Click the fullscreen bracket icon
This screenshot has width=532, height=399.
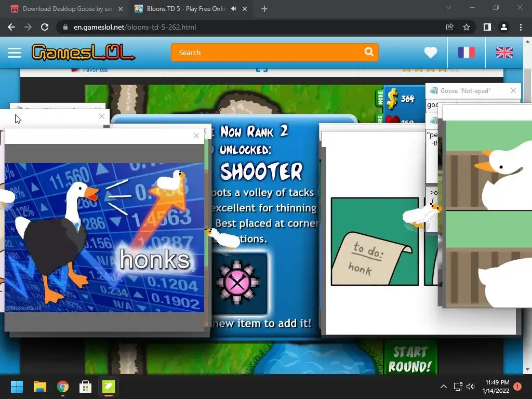click(x=262, y=70)
